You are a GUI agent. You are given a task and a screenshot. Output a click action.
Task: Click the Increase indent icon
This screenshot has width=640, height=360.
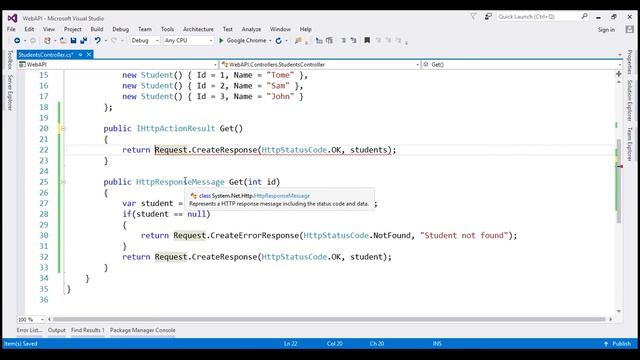point(353,40)
